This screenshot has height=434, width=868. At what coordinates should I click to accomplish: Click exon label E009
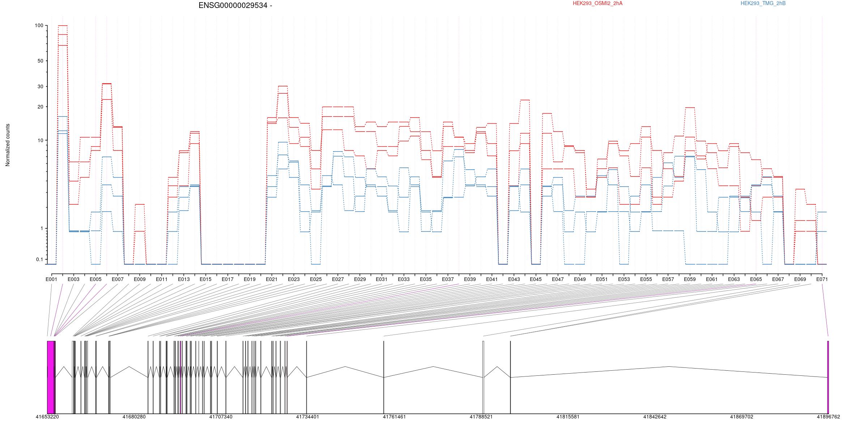(x=140, y=279)
